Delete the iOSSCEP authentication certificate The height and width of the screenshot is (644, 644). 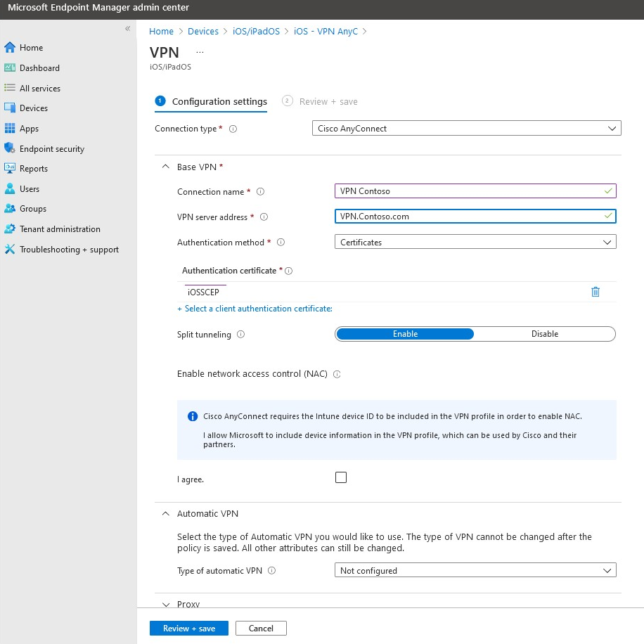pyautogui.click(x=595, y=291)
